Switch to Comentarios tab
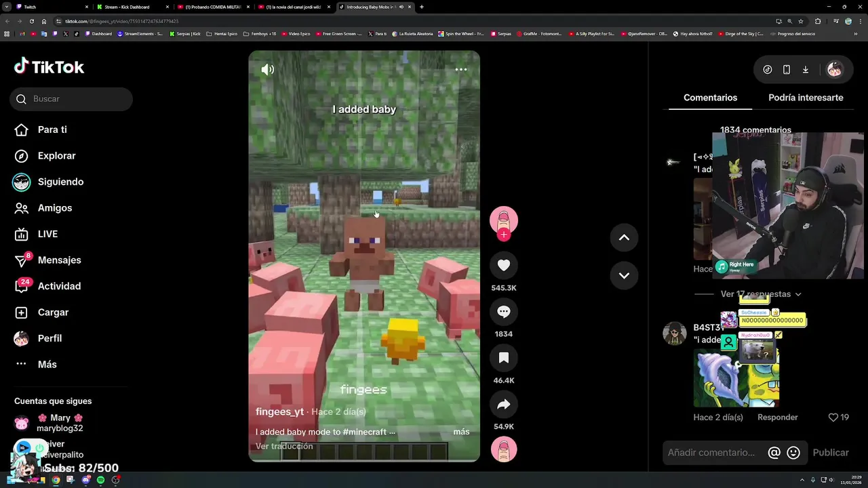 [710, 98]
